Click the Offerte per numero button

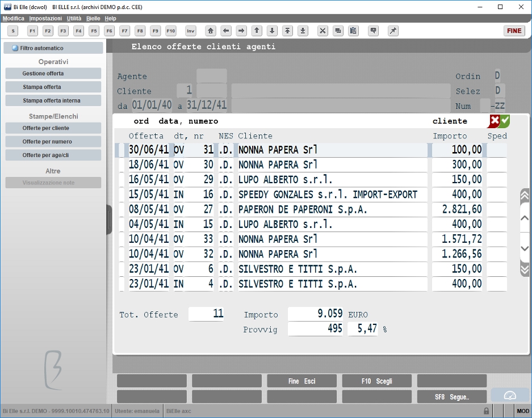pos(53,141)
